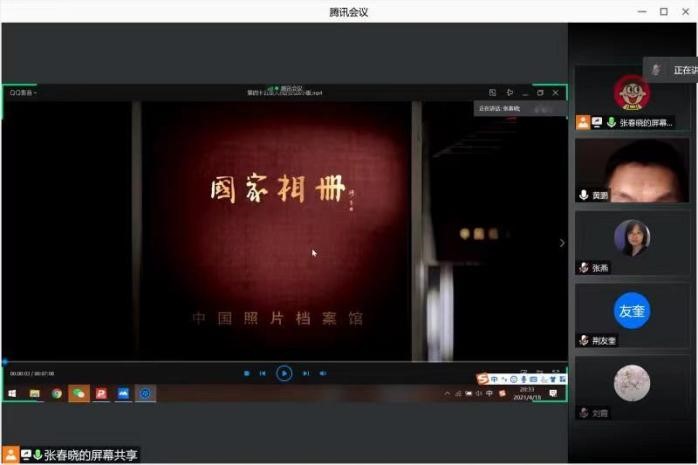The width and height of the screenshot is (698, 465).
Task: Click the Sogou input method logo
Action: (x=483, y=379)
